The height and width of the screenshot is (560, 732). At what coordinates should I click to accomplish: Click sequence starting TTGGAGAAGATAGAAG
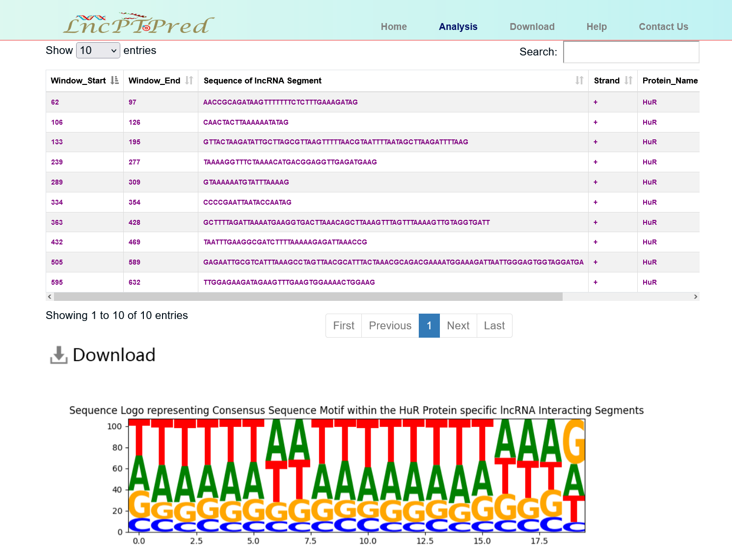point(289,282)
